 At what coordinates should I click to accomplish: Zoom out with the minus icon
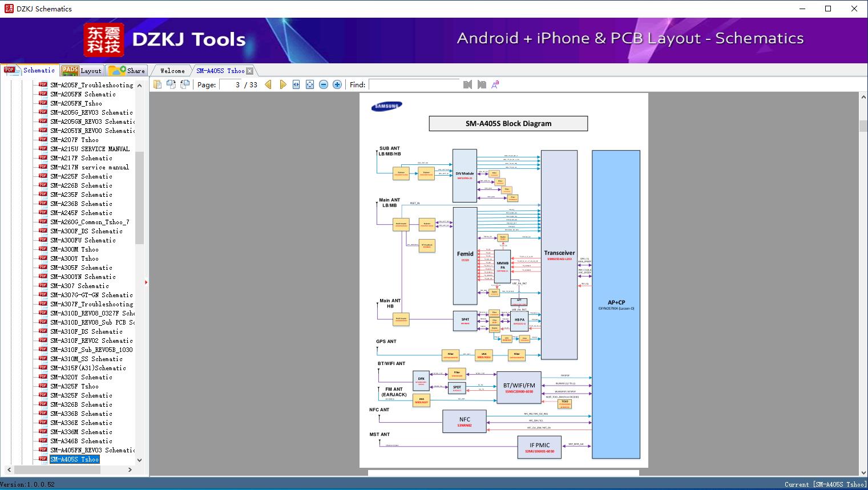tap(324, 84)
